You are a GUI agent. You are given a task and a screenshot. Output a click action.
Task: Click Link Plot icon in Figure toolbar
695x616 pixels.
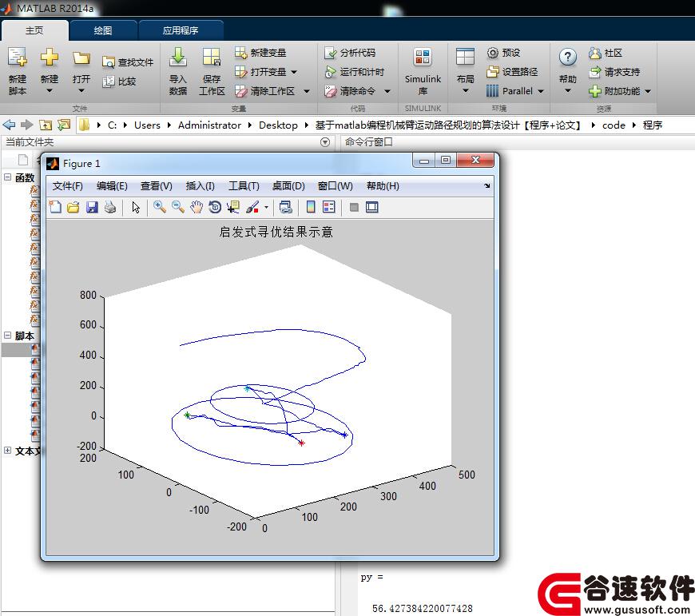click(x=286, y=207)
